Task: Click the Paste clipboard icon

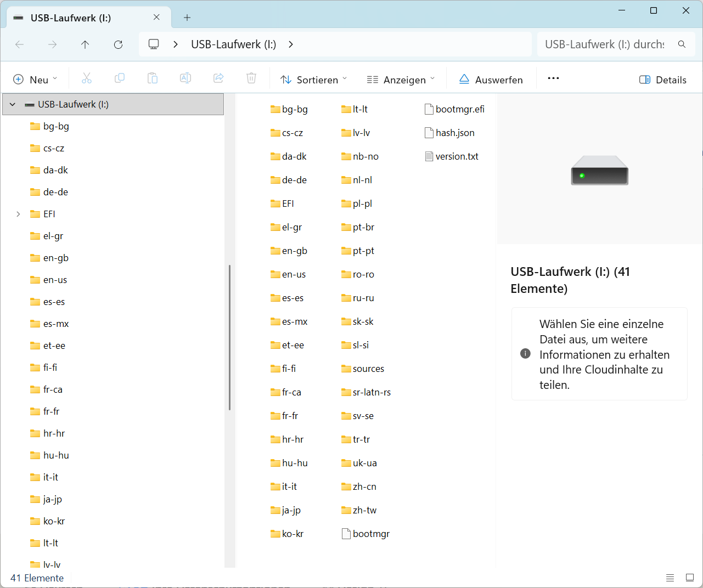Action: [153, 78]
